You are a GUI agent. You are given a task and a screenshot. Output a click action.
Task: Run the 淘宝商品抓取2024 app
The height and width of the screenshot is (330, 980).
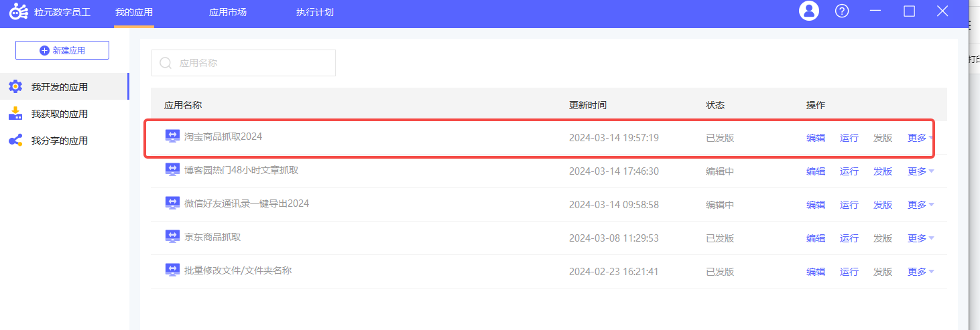pos(849,138)
